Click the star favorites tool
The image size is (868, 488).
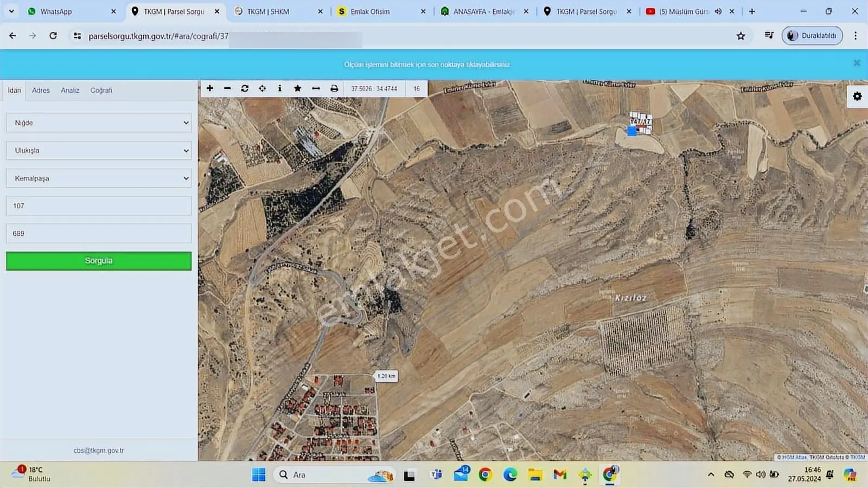[x=297, y=88]
